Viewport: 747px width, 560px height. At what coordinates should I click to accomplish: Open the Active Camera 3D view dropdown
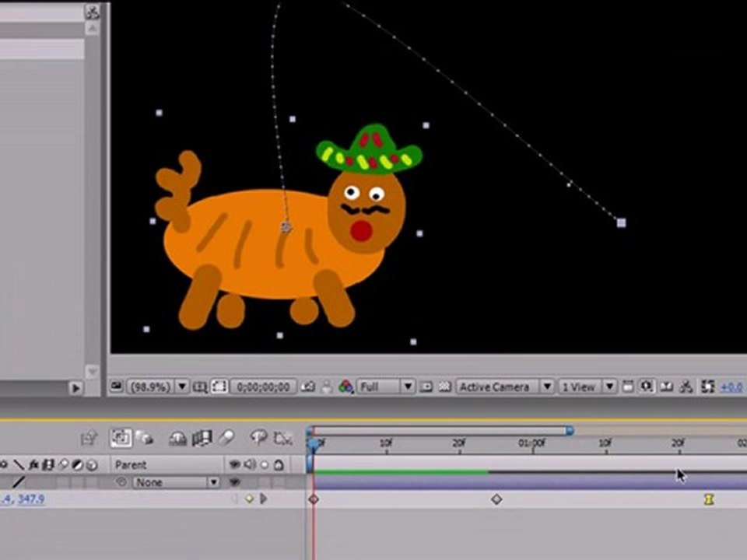[504, 387]
